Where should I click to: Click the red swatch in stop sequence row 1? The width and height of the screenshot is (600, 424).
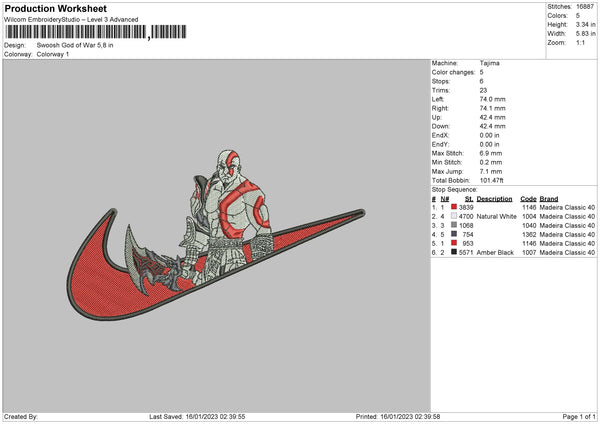[454, 207]
